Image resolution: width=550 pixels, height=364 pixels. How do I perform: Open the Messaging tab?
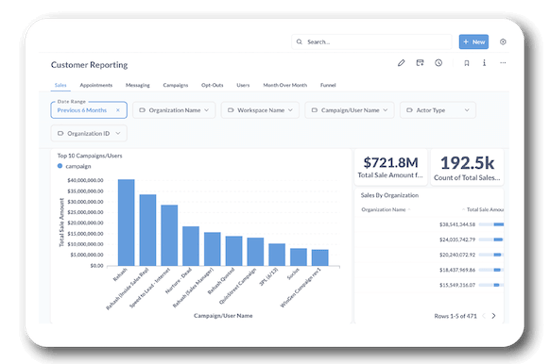[x=138, y=85]
